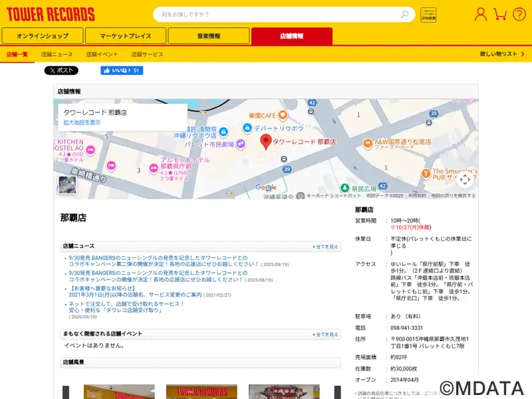This screenshot has width=532, height=399.
Task: Open the 拡大地図を表示 link
Action: click(82, 122)
